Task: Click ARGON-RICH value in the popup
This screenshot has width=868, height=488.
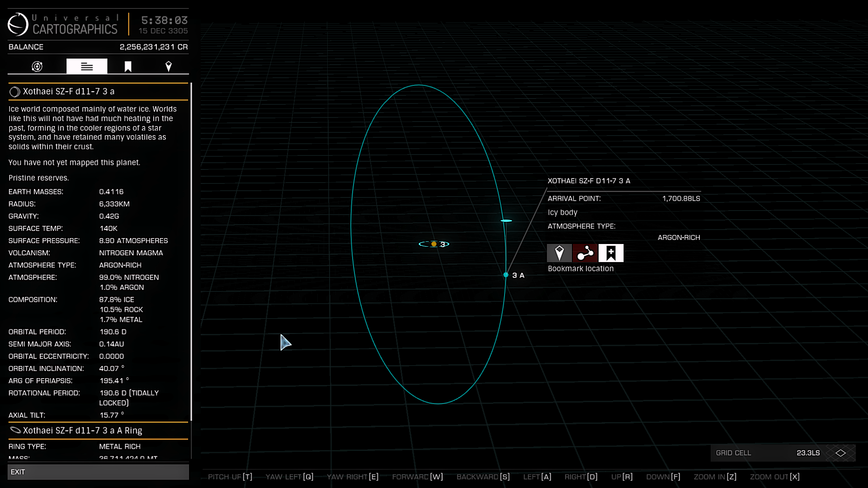Action: 679,238
